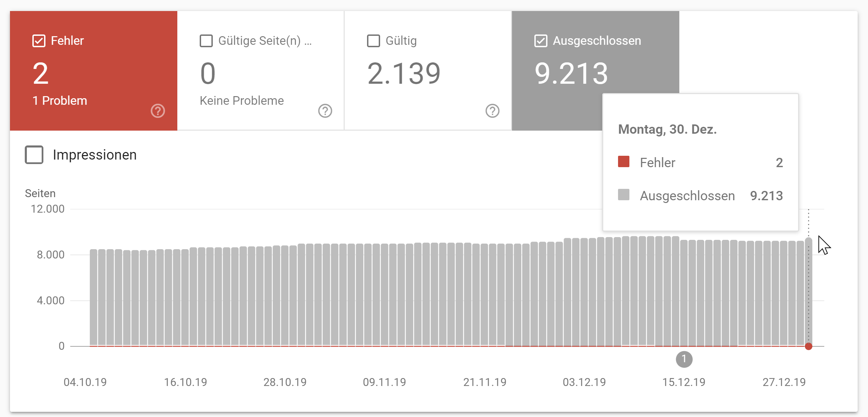Image resolution: width=868 pixels, height=417 pixels.
Task: Disable the Ausgeschlossen filter
Action: point(540,40)
